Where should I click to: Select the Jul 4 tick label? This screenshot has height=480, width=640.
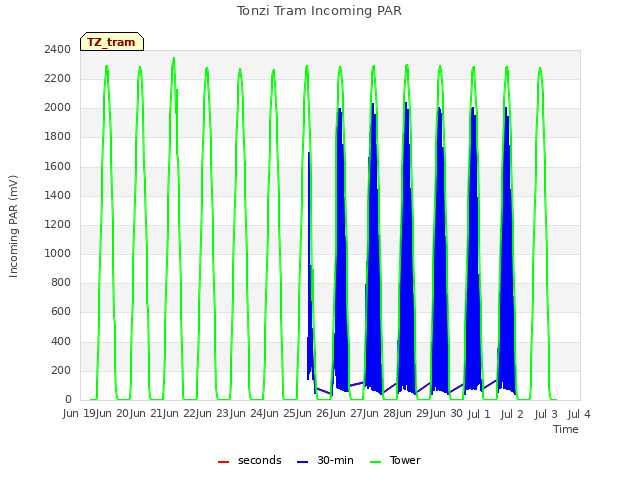[x=579, y=414]
